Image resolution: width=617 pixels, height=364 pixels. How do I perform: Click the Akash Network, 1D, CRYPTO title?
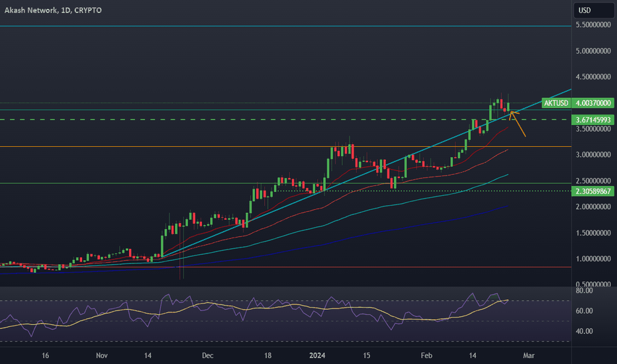[x=53, y=10]
